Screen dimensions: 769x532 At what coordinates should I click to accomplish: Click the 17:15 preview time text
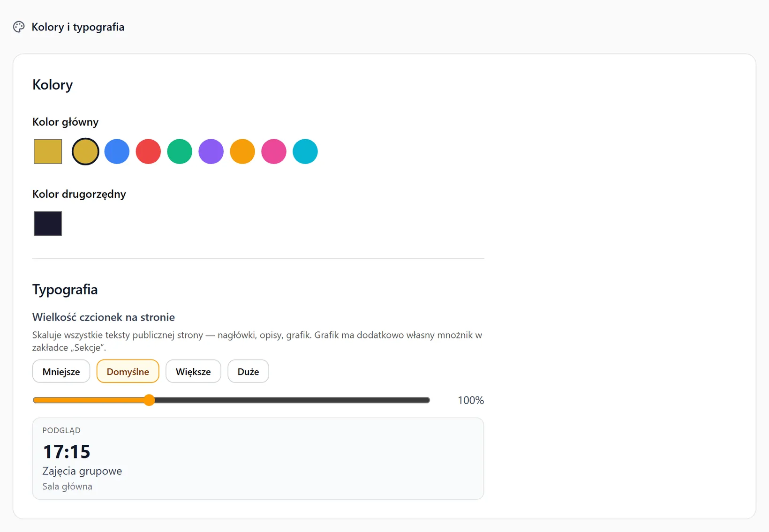[x=67, y=451]
